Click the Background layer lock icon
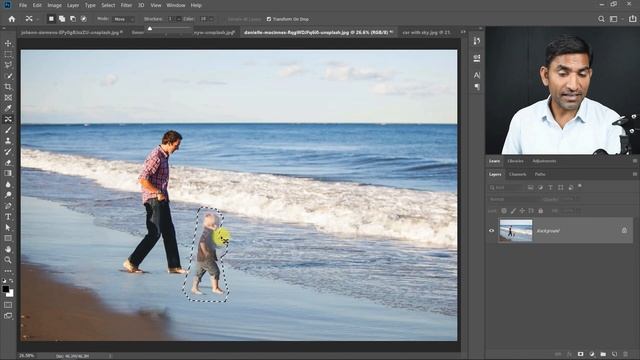The image size is (640, 360). pyautogui.click(x=624, y=231)
